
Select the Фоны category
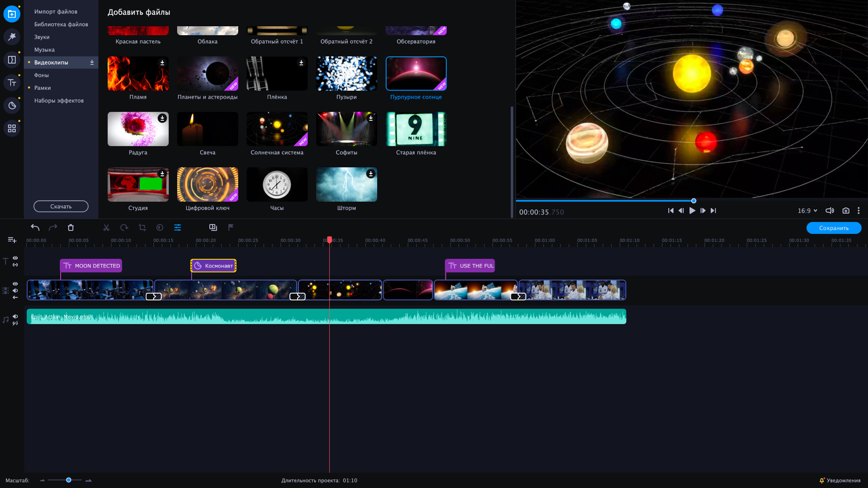point(42,75)
